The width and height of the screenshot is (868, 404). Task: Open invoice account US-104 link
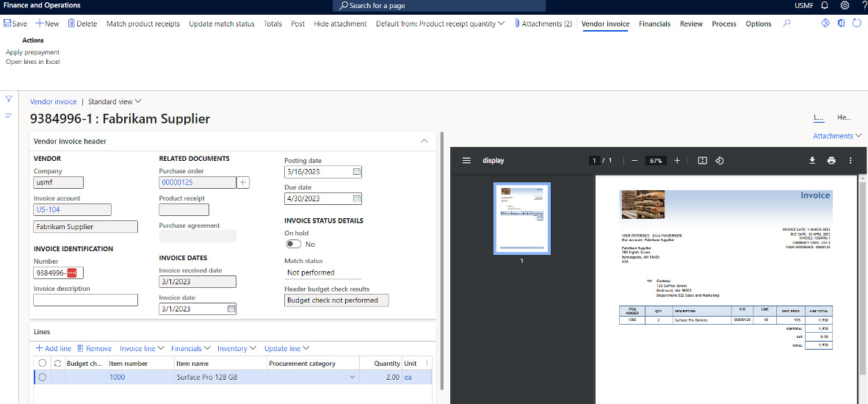[48, 210]
